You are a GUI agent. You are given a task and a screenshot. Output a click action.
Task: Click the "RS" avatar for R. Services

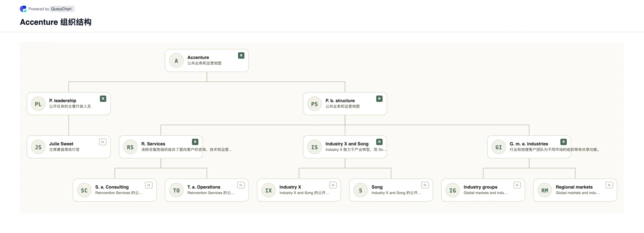(130, 147)
